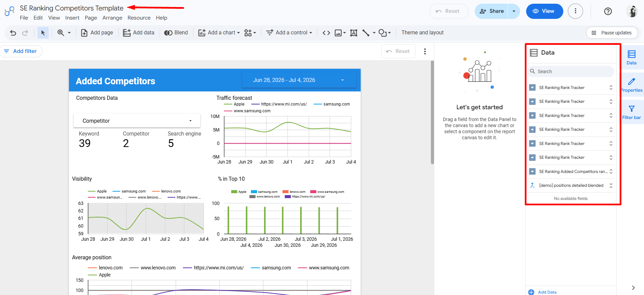Open the File menu
The width and height of the screenshot is (644, 295).
pyautogui.click(x=24, y=18)
